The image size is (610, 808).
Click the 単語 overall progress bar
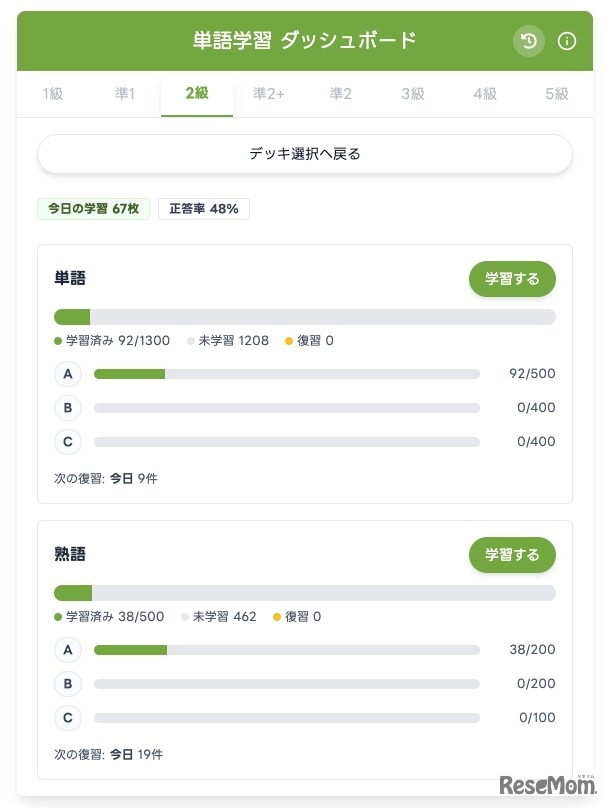click(305, 317)
